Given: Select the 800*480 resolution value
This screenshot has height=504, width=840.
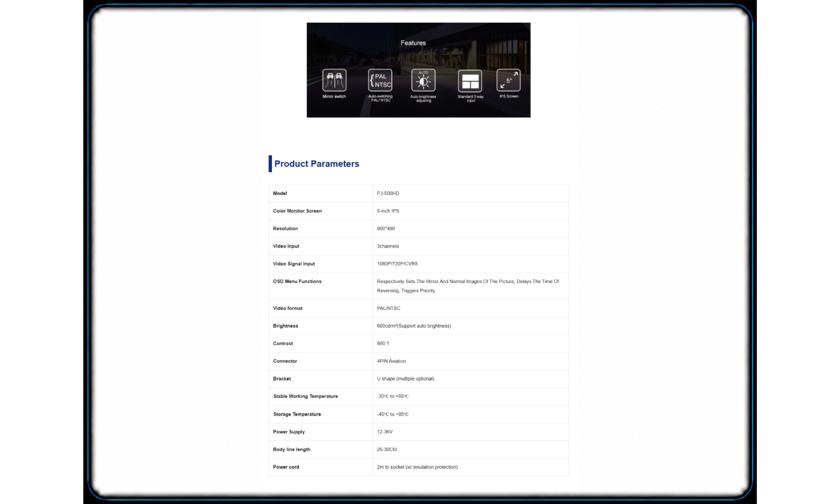Looking at the screenshot, I should (386, 228).
